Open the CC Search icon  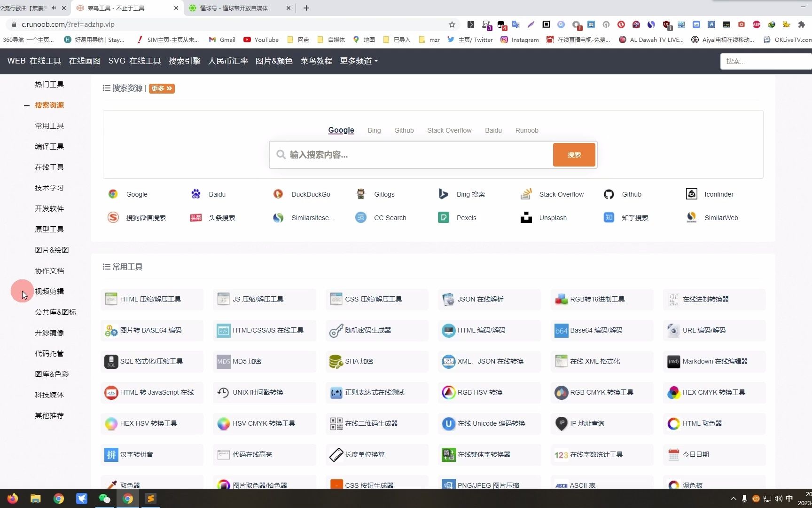(x=361, y=217)
